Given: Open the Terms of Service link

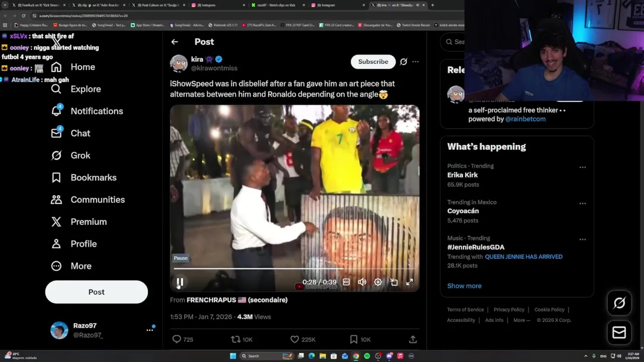Looking at the screenshot, I should click(465, 310).
